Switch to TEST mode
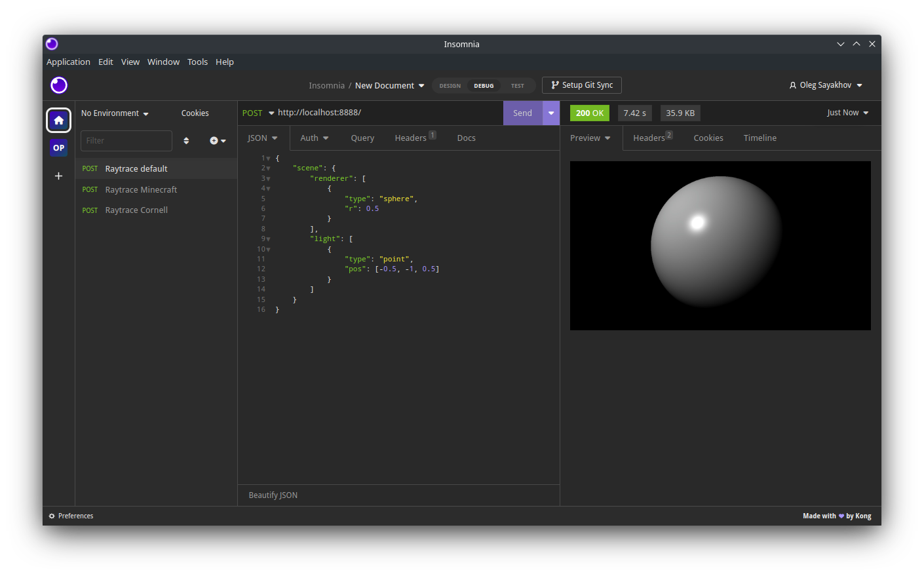 coord(517,86)
